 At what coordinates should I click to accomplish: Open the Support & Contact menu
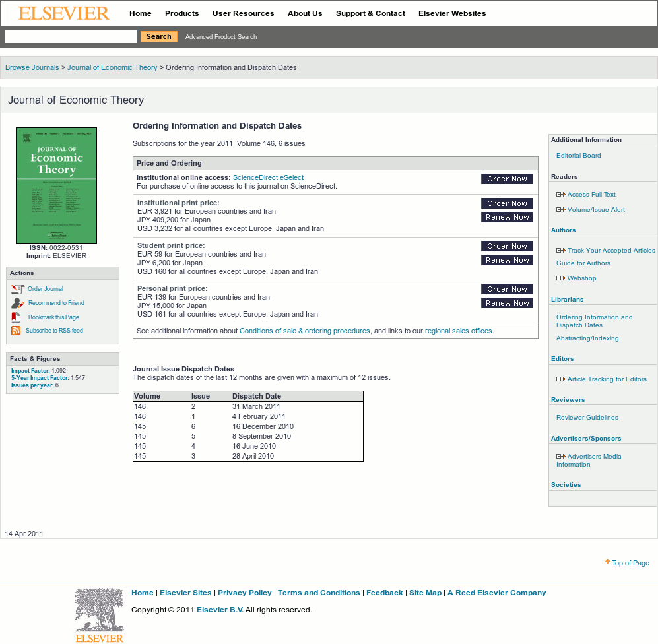point(370,13)
